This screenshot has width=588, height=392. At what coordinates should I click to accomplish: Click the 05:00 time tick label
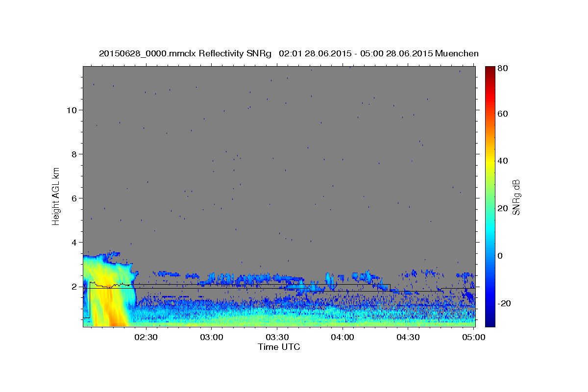[473, 337]
